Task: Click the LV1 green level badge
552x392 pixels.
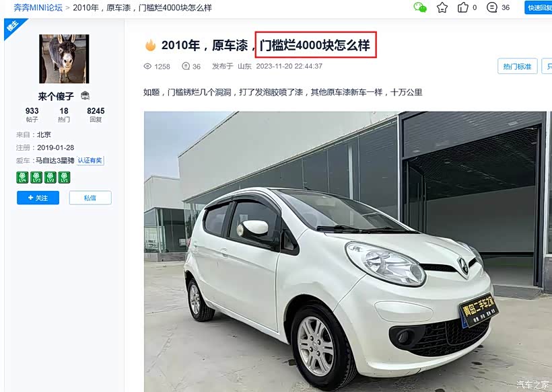Action: click(x=64, y=178)
